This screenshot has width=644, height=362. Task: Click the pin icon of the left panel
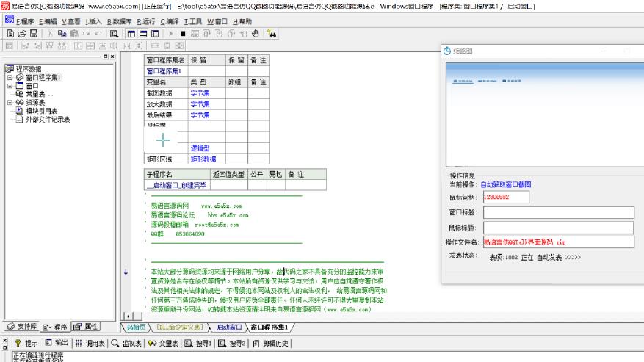pos(106,57)
